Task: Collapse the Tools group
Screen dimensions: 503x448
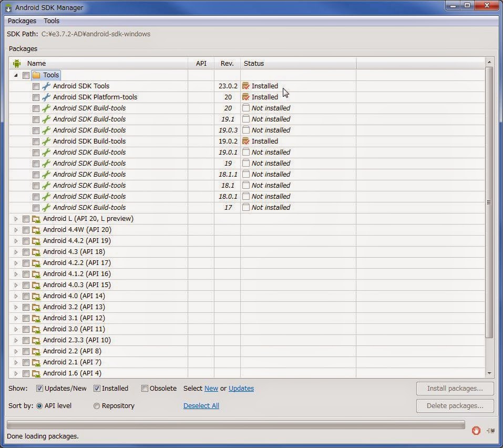Action: (x=16, y=75)
